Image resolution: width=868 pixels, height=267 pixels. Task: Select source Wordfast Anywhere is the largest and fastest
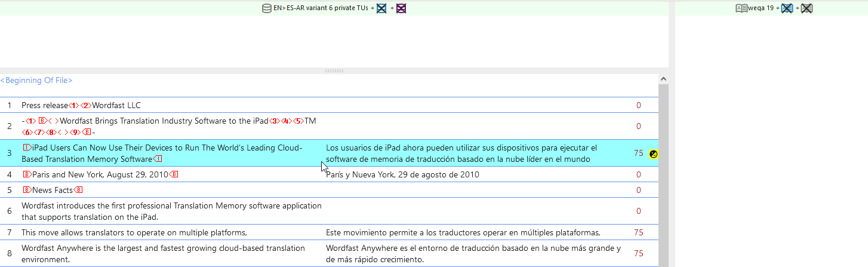click(x=163, y=253)
